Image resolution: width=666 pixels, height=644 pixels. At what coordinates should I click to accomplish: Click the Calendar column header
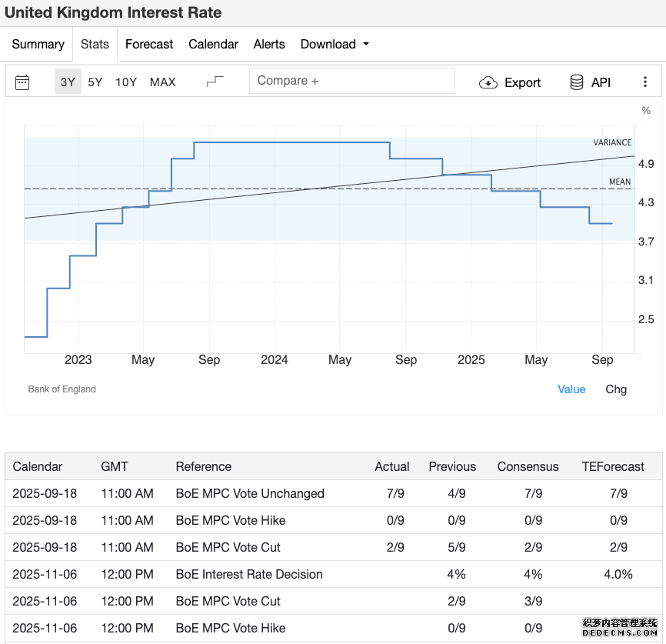click(38, 467)
